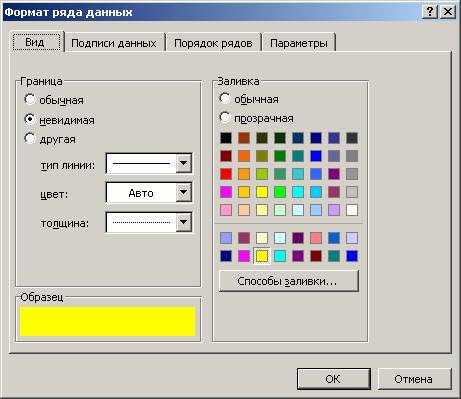Select the sea green swatch
The width and height of the screenshot is (461, 399).
(280, 174)
